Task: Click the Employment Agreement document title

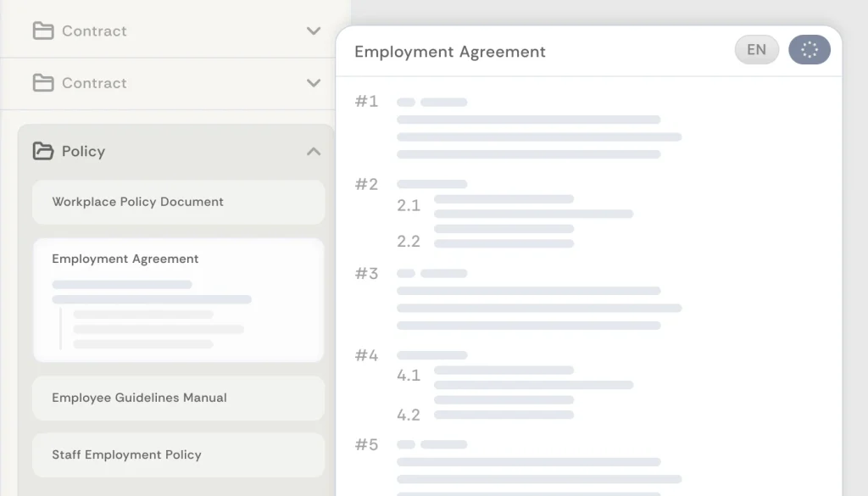Action: [x=449, y=52]
